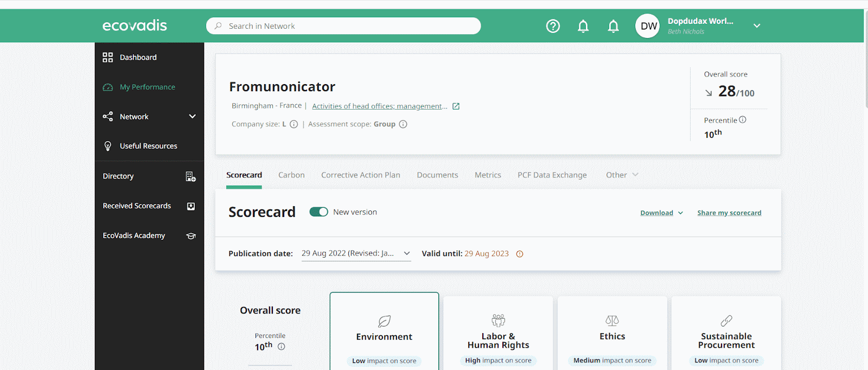Click the Medium impact on score badge
Screen dimensions: 868x370
coord(612,361)
